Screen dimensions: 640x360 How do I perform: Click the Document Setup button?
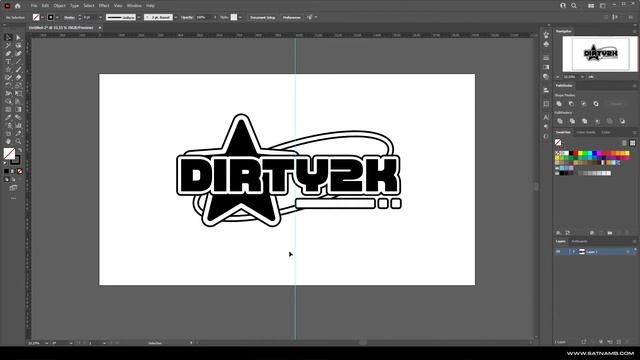coord(262,18)
